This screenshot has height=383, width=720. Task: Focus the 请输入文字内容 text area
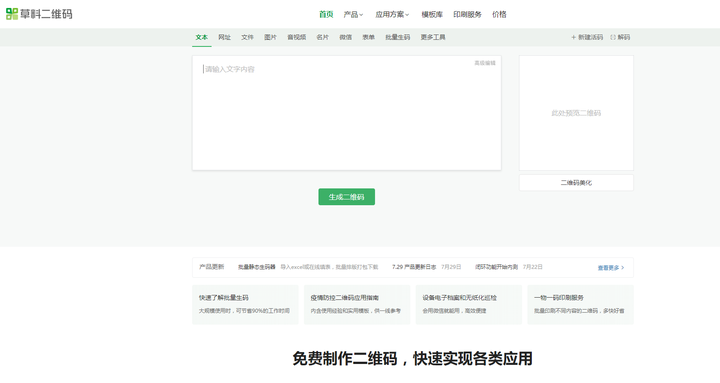(347, 113)
